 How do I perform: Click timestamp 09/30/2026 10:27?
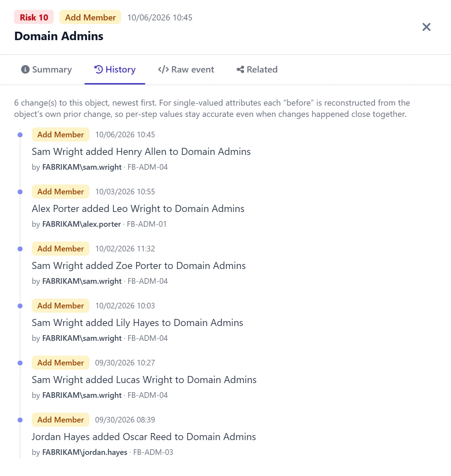[125, 363]
